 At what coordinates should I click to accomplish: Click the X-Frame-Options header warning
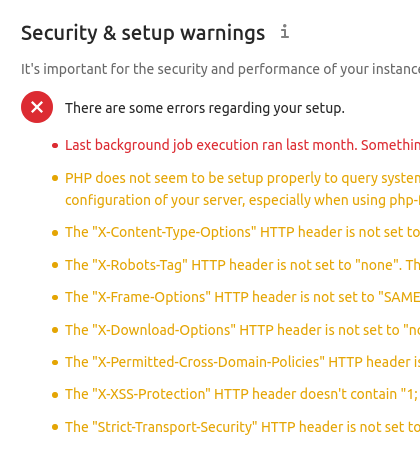click(242, 297)
